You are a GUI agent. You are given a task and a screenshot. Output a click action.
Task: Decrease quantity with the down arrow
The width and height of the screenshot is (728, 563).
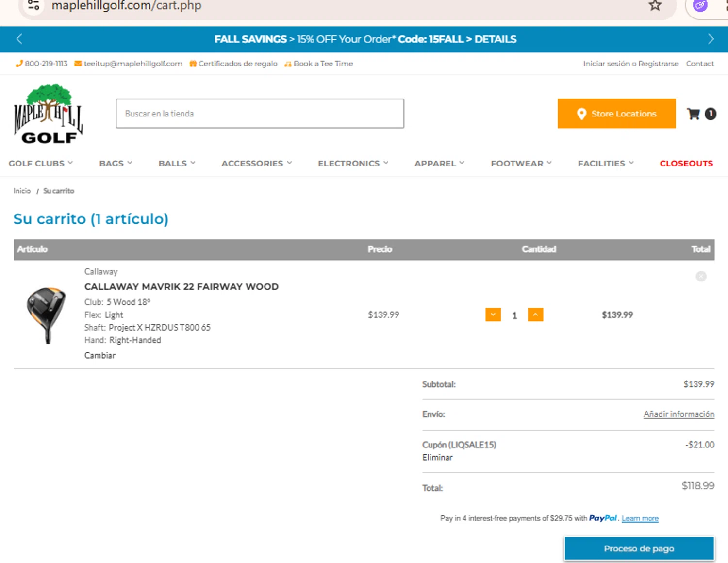click(x=493, y=315)
